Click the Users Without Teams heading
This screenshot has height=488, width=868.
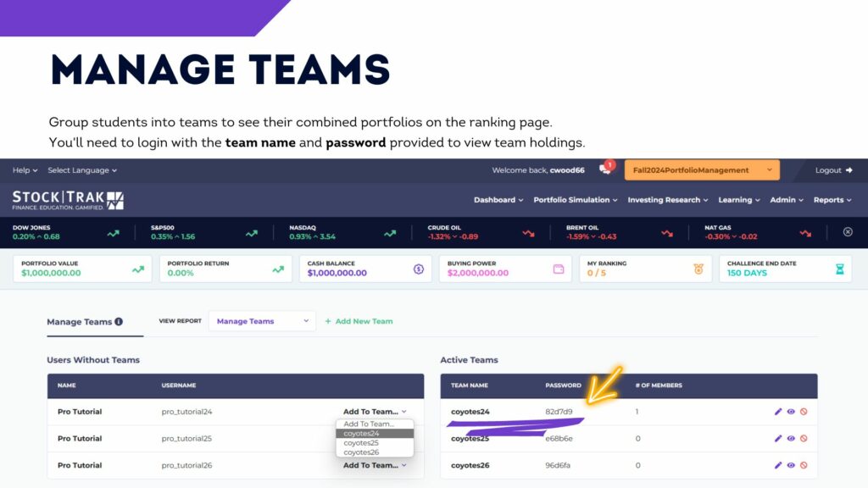(93, 360)
